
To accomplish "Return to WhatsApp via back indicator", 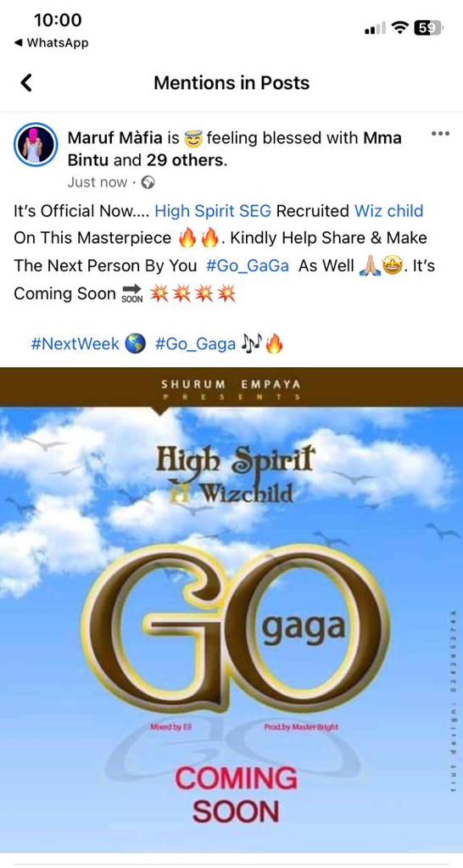I will (52, 42).
